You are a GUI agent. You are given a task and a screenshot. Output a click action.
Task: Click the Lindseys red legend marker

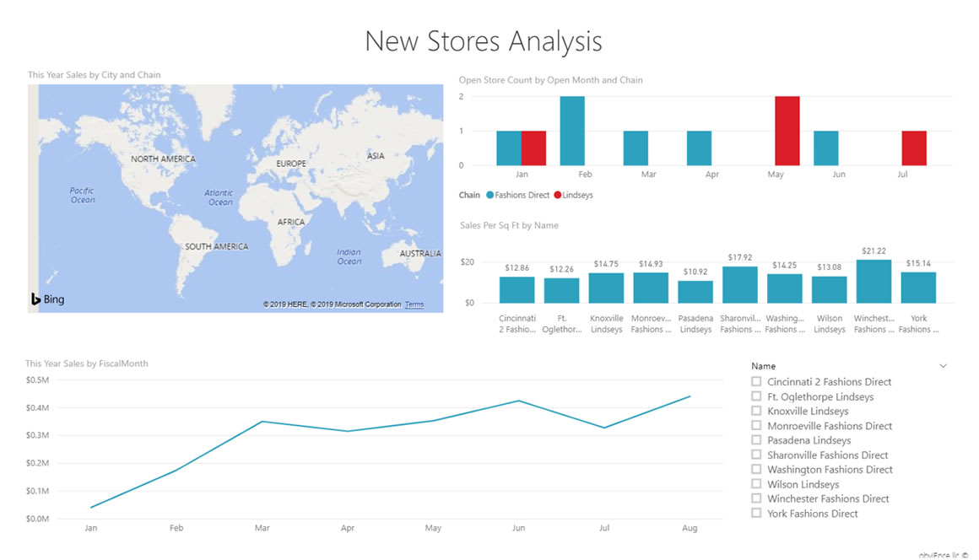pyautogui.click(x=557, y=195)
